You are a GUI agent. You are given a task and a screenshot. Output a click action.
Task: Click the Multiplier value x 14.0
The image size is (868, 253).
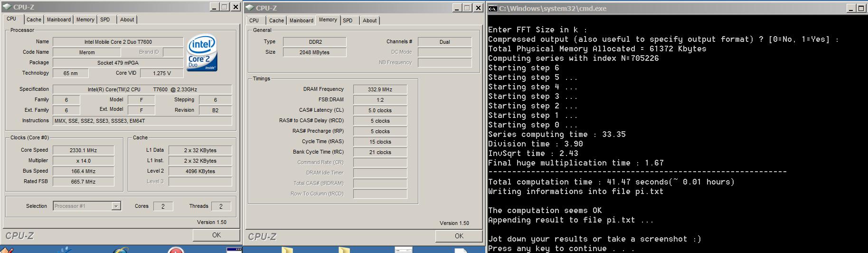[83, 161]
